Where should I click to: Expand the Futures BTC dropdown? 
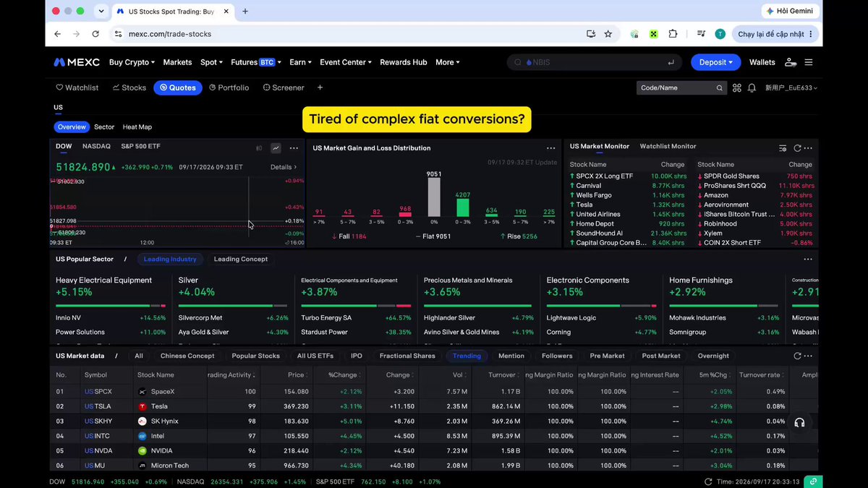coord(255,62)
